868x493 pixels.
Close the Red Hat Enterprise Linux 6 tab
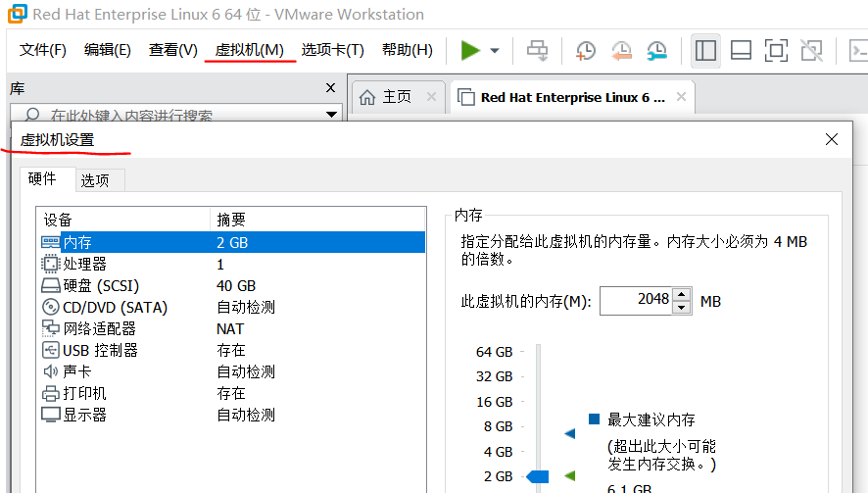(681, 97)
